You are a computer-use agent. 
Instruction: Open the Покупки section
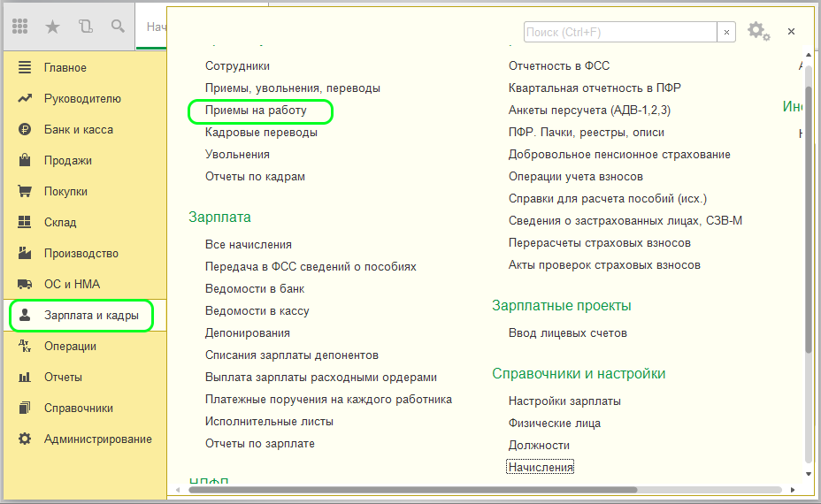tap(66, 192)
